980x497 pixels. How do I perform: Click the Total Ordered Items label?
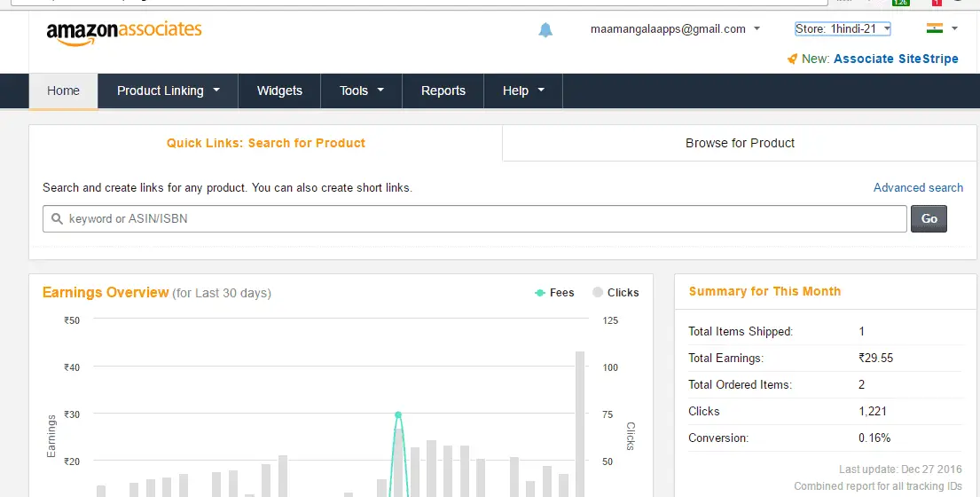tap(740, 384)
